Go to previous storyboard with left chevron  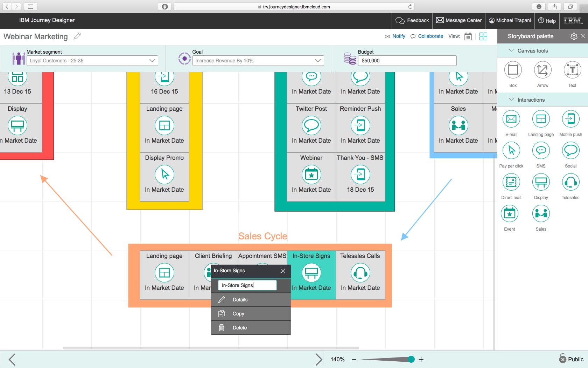(12, 359)
